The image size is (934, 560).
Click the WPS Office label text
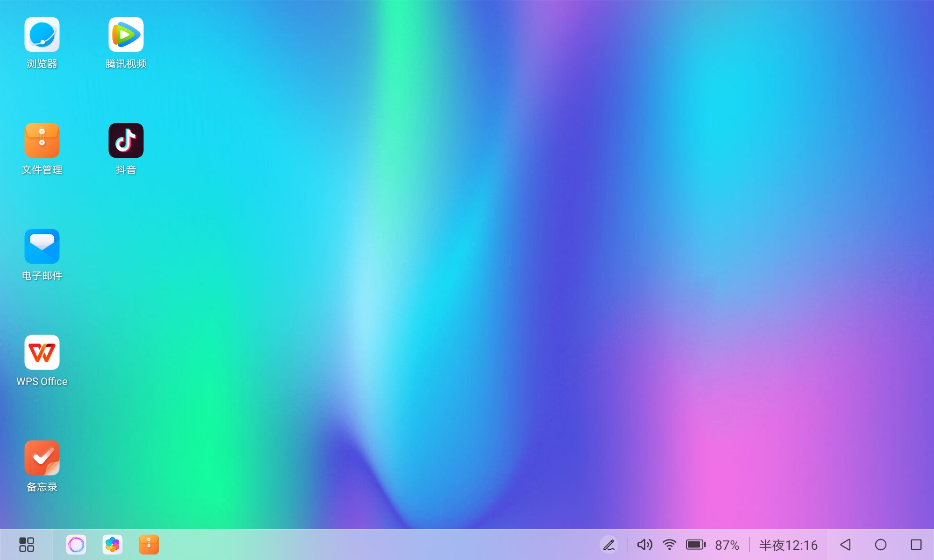tap(42, 382)
